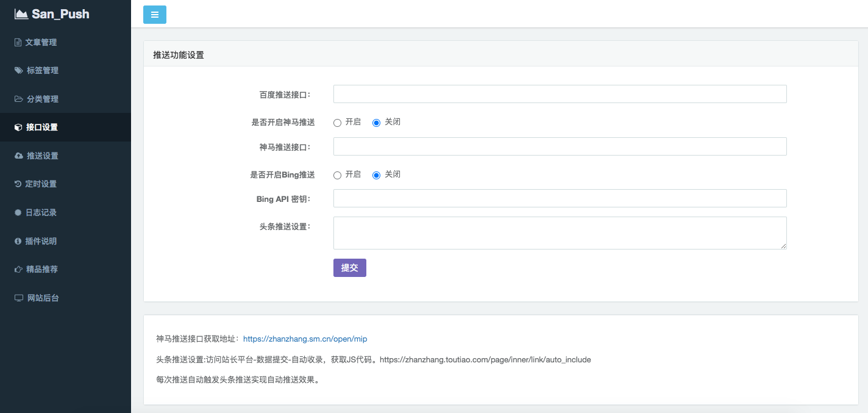Click into the 头条推送设置 textarea
Image resolution: width=868 pixels, height=413 pixels.
560,233
